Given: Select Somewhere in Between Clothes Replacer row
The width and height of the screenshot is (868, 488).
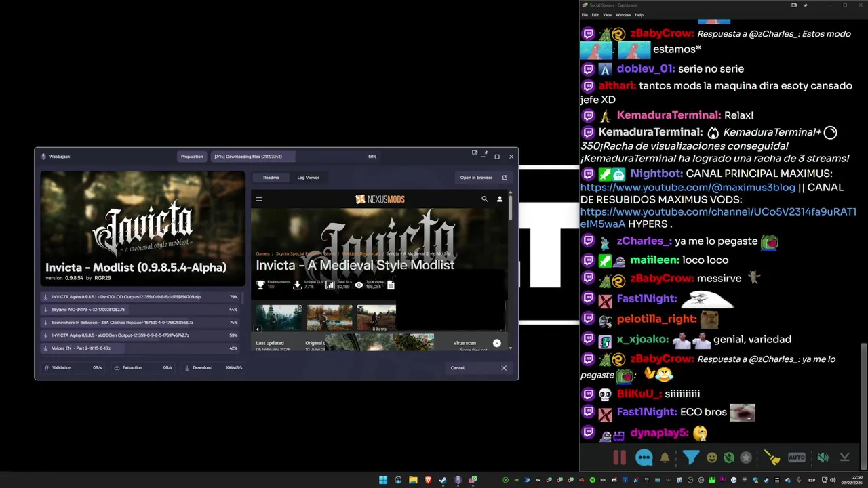Looking at the screenshot, I should click(x=142, y=323).
